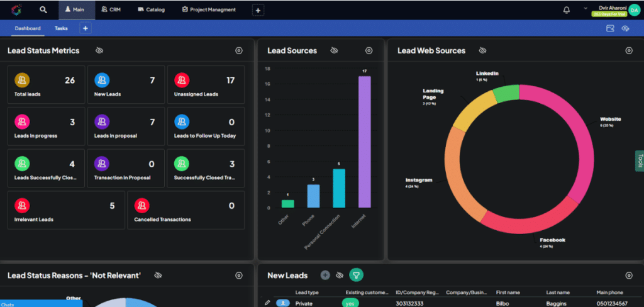The width and height of the screenshot is (644, 307).
Task: Select the Dashboard sub-tab
Action: 28,28
